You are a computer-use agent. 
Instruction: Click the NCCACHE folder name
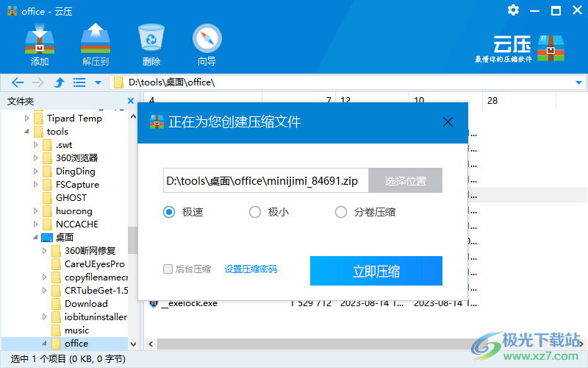[x=77, y=224]
